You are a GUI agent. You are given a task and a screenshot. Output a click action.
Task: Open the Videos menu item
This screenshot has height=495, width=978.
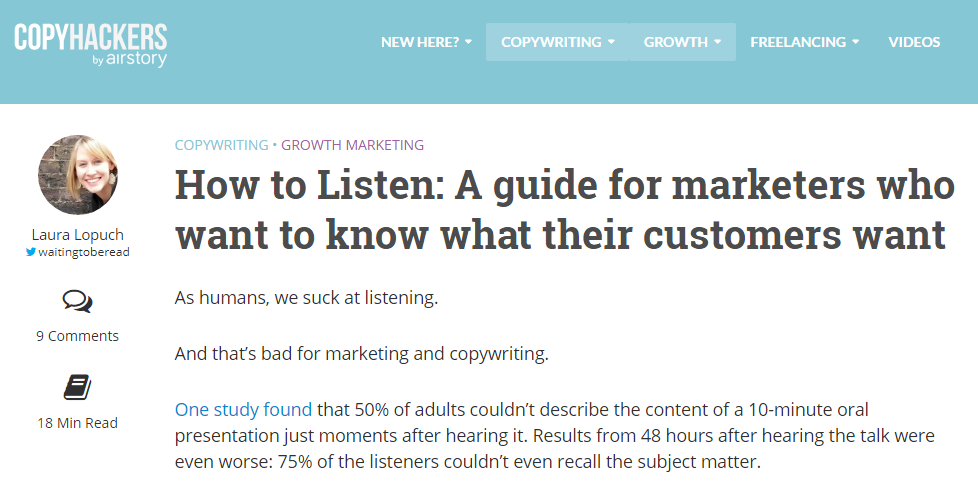point(914,42)
